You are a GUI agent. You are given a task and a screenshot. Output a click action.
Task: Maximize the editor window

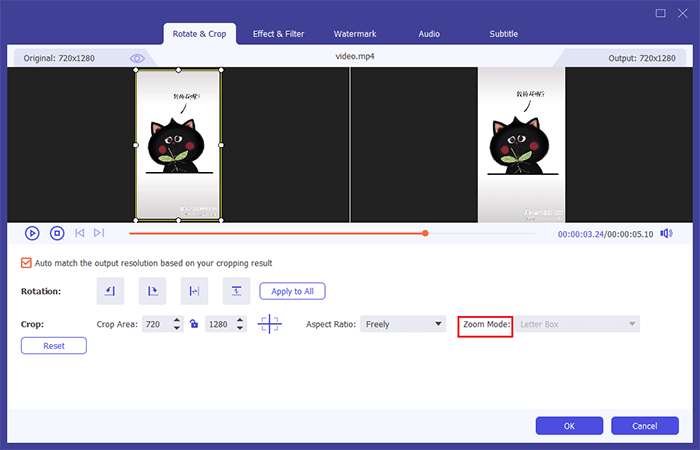660,13
